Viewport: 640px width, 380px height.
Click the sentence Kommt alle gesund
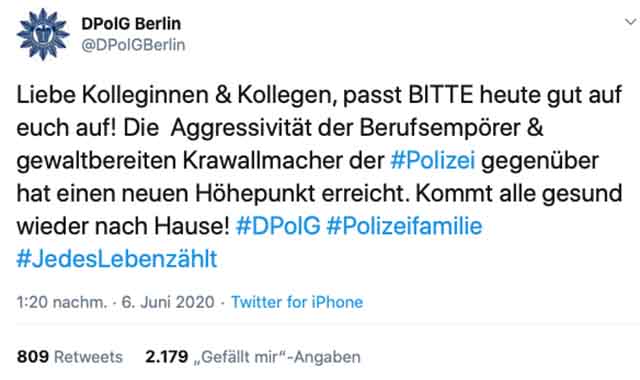[x=519, y=193]
